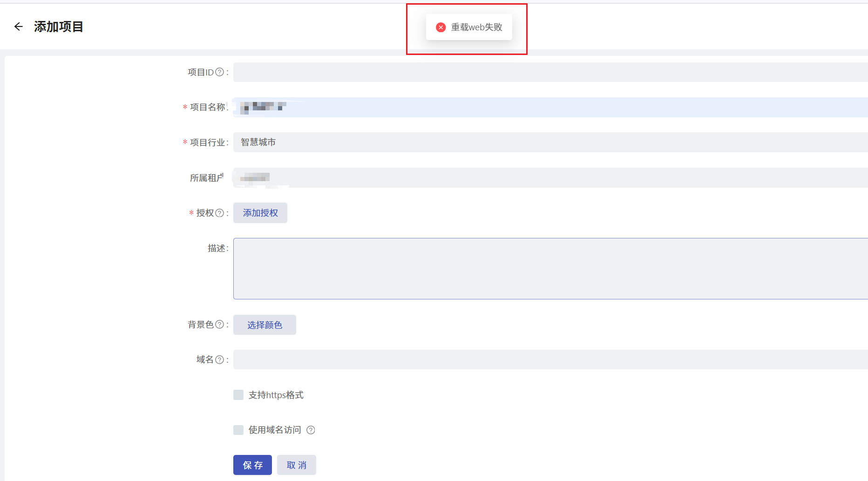Screen dimensions: 868x481
Task: Open color picker via 选择颜色
Action: [x=264, y=325]
